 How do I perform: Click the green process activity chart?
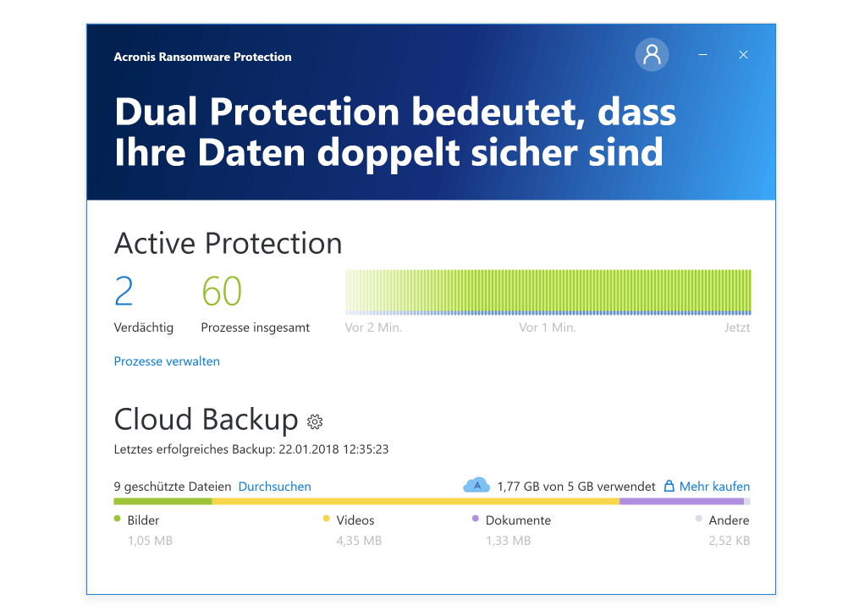click(x=548, y=292)
